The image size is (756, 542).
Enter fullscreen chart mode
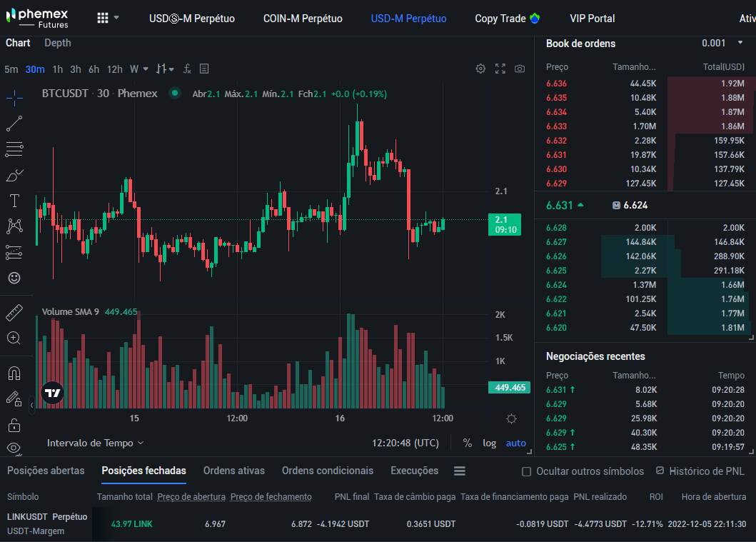(x=500, y=69)
